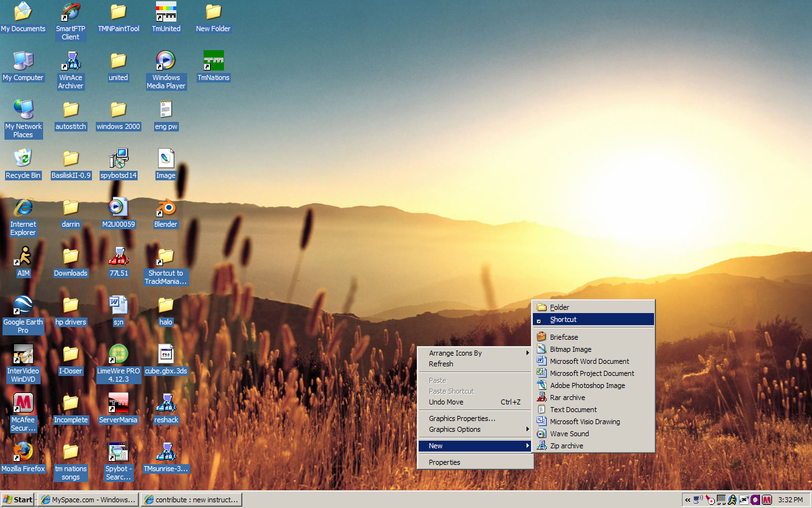The image size is (812, 508).
Task: Select the TmNations shortcut icon
Action: [x=213, y=66]
